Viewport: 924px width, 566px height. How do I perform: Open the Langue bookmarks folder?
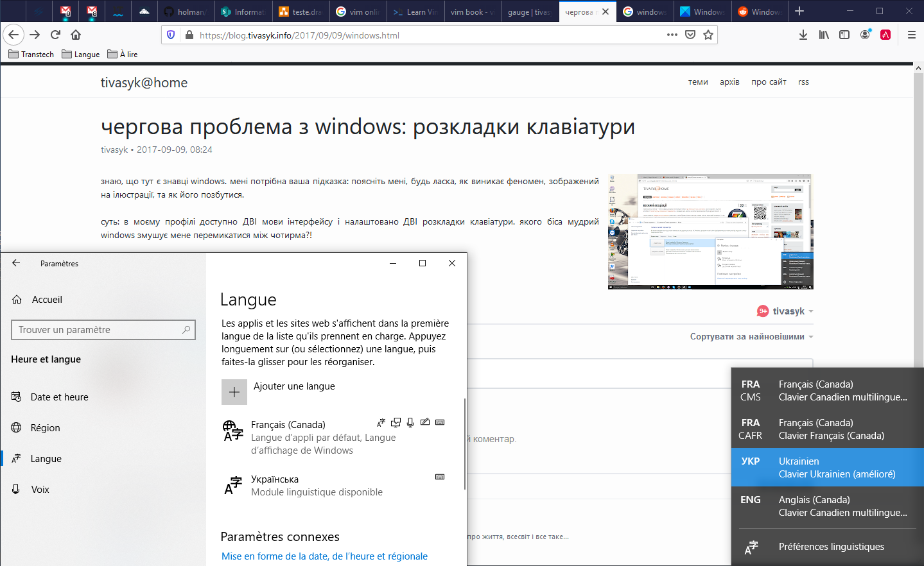[x=81, y=55]
